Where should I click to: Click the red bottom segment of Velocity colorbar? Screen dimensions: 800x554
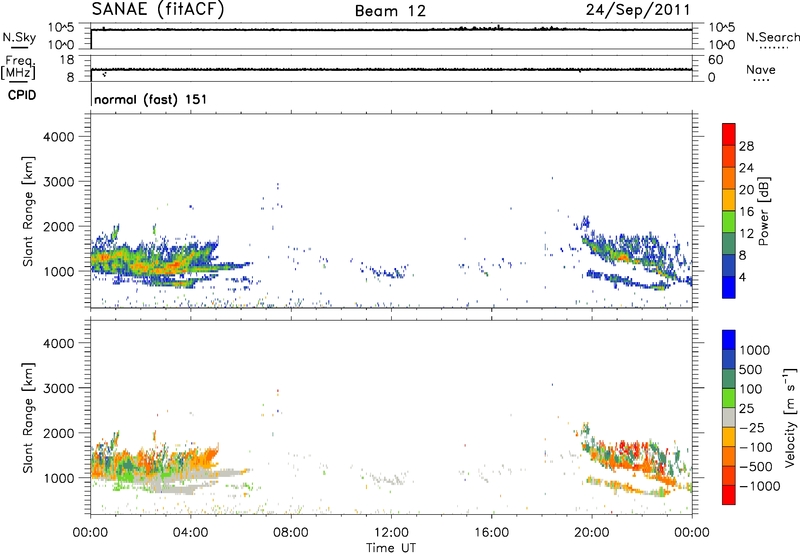tap(729, 495)
